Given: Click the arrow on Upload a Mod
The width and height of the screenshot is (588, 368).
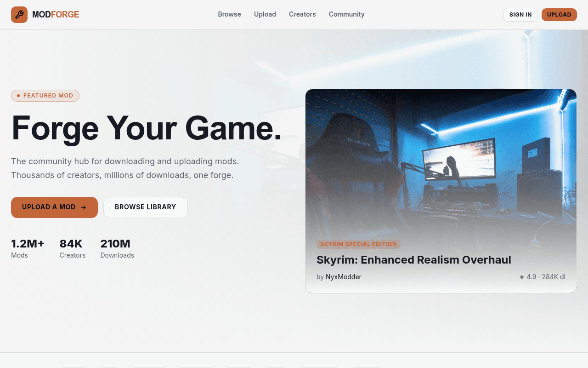Looking at the screenshot, I should (83, 207).
